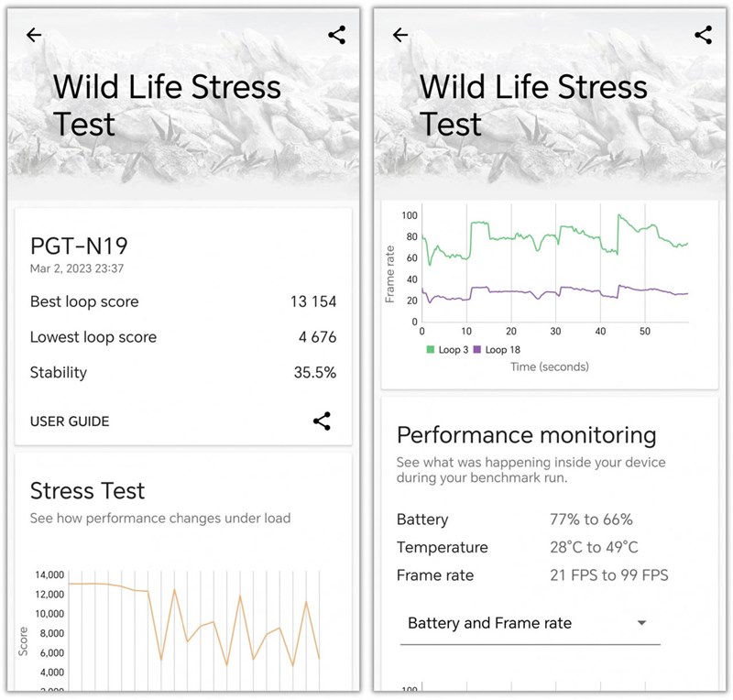The height and width of the screenshot is (700, 733).
Task: Click the PGT-N19 device name heading
Action: click(79, 246)
